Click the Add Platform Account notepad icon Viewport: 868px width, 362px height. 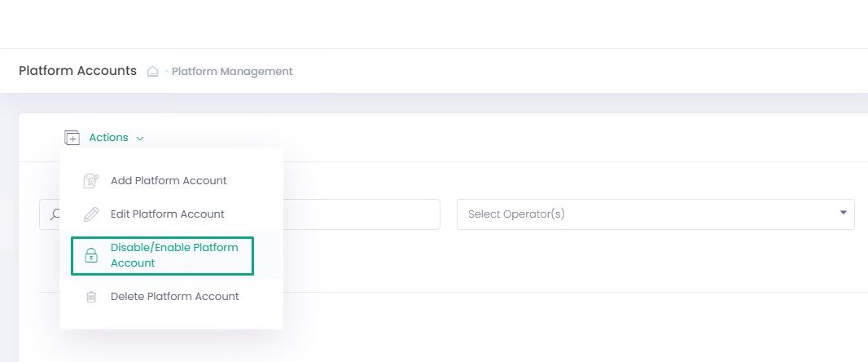click(92, 181)
